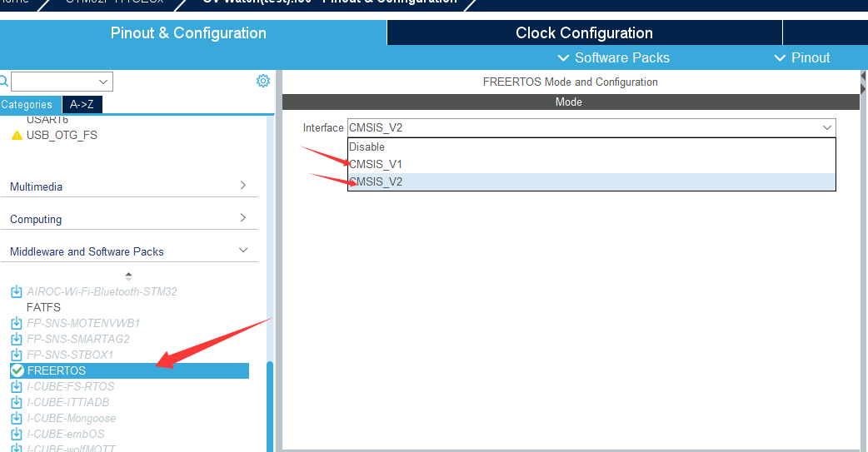868x452 pixels.
Task: Click download icon beside I-CUBE-Mongoose
Action: 16,418
